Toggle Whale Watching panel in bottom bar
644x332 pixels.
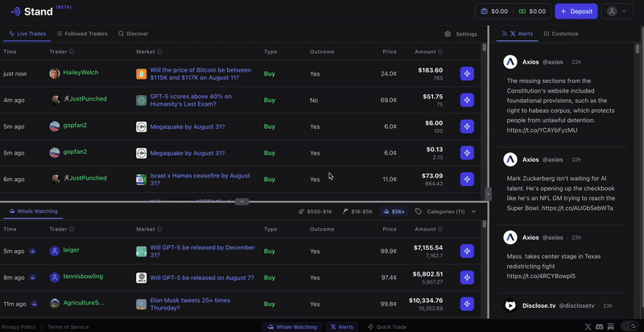(x=292, y=327)
